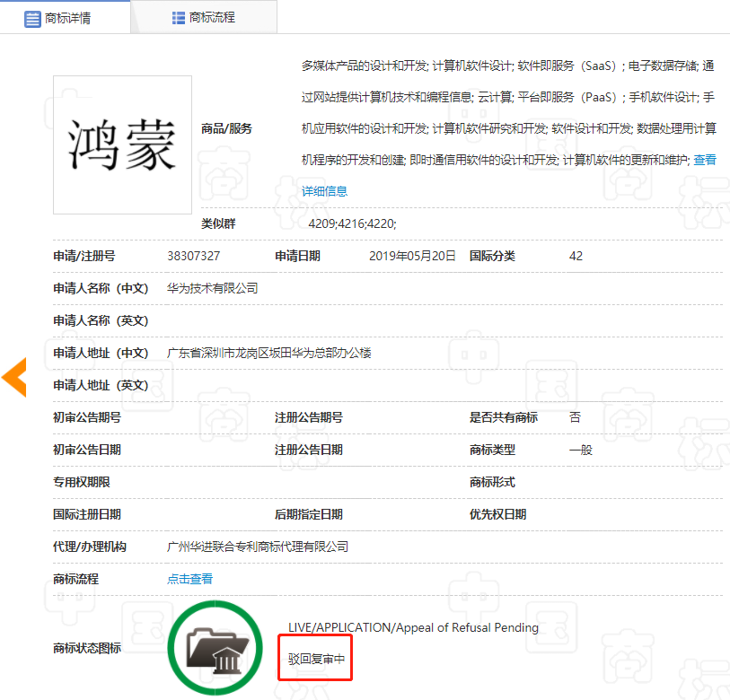Viewport: 730px width, 700px height.
Task: Click the 国际注册日期 label
Action: click(x=87, y=514)
